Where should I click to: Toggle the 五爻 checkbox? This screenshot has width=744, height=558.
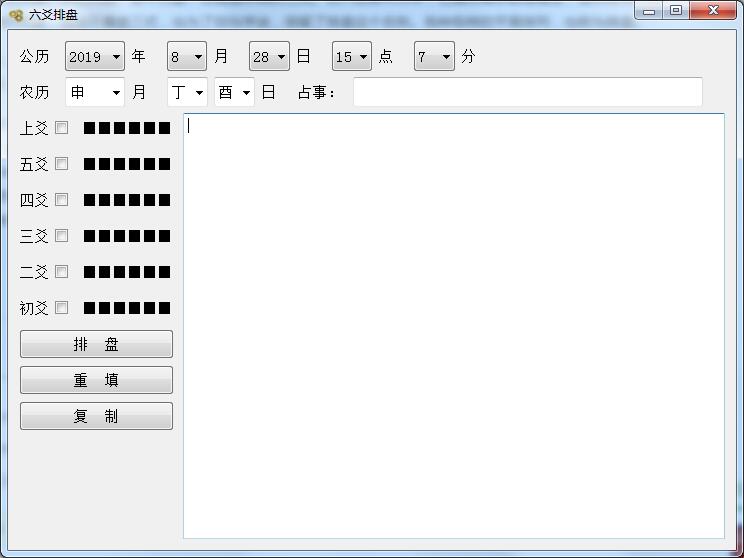[x=61, y=164]
